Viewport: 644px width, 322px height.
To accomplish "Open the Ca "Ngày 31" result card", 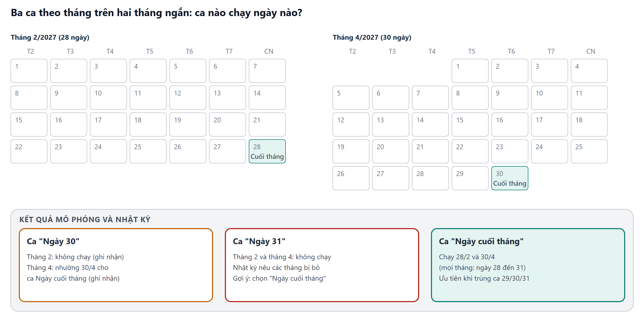I will (322, 265).
